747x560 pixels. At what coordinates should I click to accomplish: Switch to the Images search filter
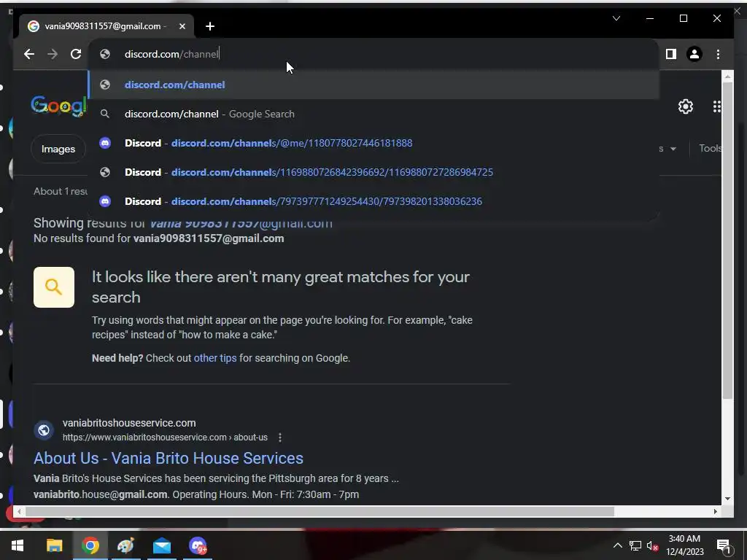[58, 149]
